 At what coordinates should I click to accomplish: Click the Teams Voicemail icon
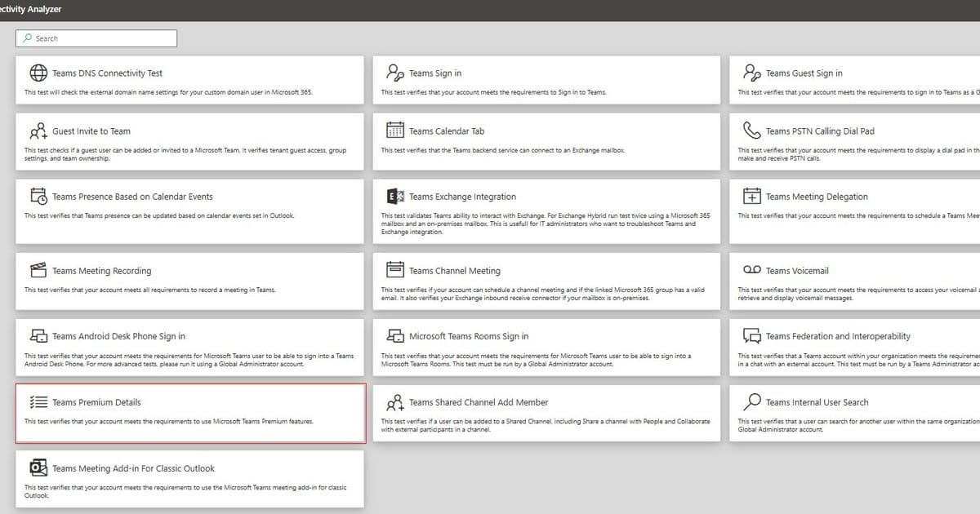point(751,270)
